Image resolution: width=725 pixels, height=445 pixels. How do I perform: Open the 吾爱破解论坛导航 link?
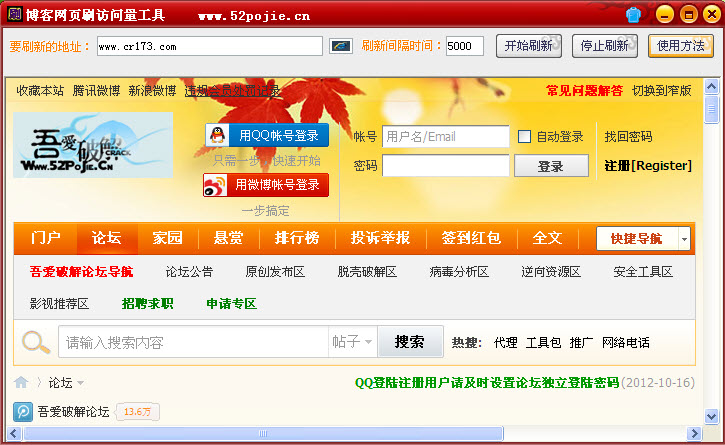(81, 272)
